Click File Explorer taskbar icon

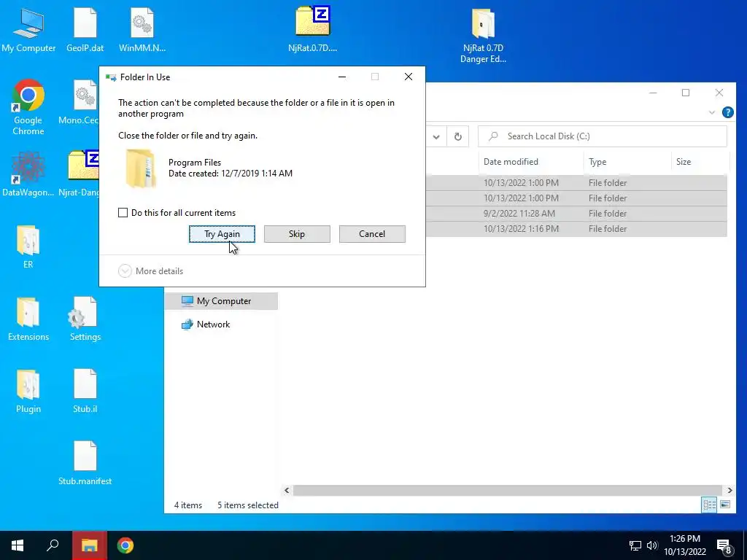coord(90,545)
